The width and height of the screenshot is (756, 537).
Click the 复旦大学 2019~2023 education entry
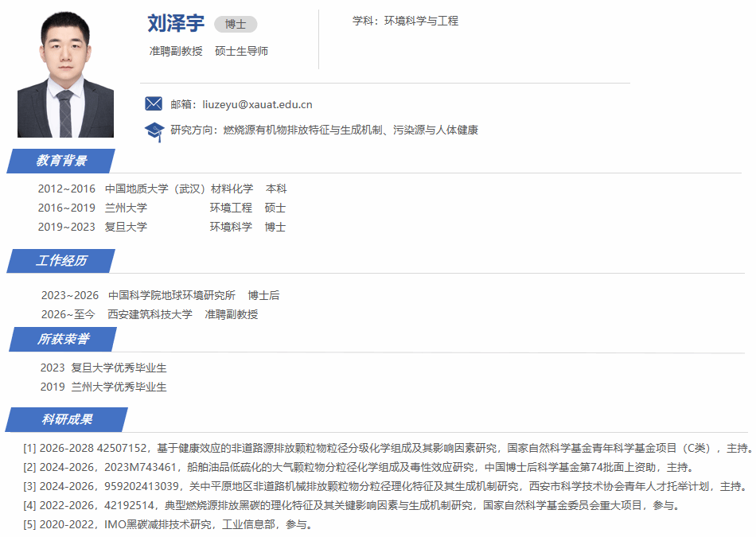tap(162, 227)
